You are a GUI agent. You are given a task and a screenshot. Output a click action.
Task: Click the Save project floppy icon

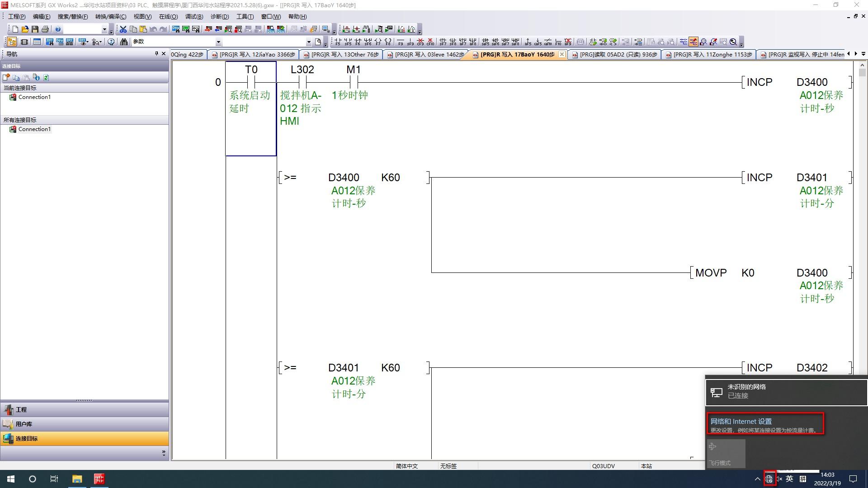[x=35, y=29]
